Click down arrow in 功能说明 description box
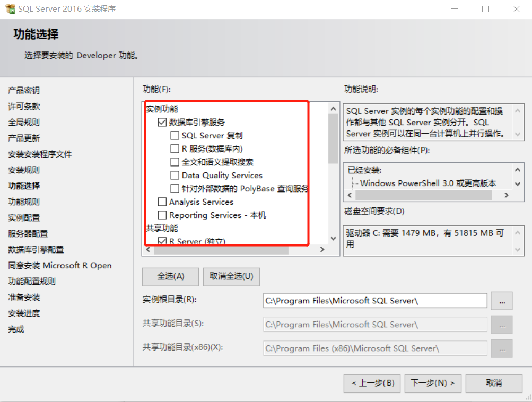The width and height of the screenshot is (532, 402). pos(517,134)
